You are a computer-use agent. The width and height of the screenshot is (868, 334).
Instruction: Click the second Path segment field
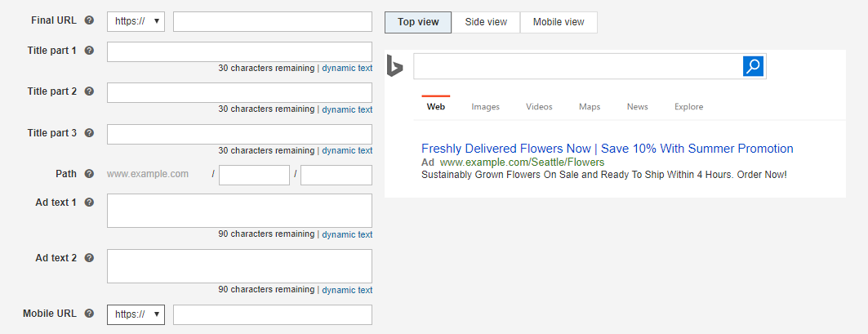click(336, 175)
